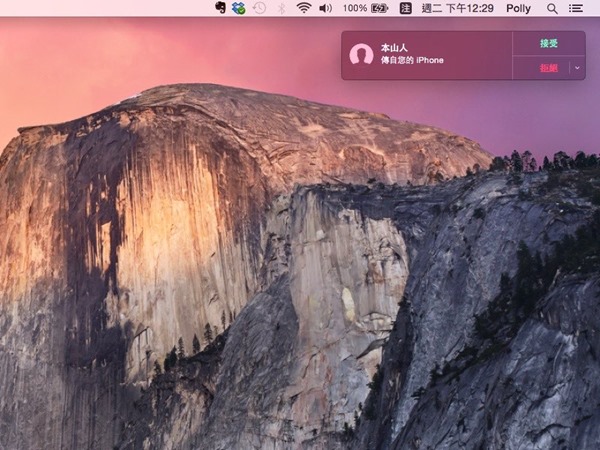This screenshot has width=600, height=450.
Task: Open the 週二 下午12:29 clock menu
Action: click(x=458, y=8)
